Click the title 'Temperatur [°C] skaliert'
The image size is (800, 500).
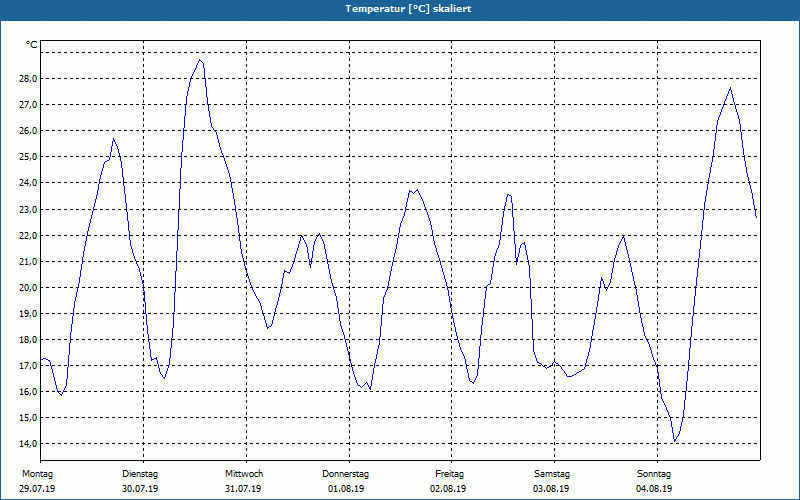(408, 9)
